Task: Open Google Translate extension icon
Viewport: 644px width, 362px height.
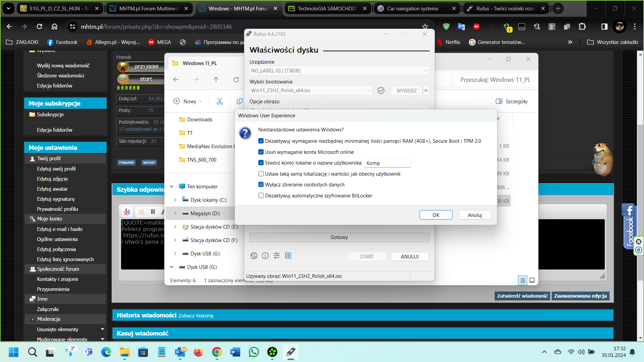Action: pos(461,26)
